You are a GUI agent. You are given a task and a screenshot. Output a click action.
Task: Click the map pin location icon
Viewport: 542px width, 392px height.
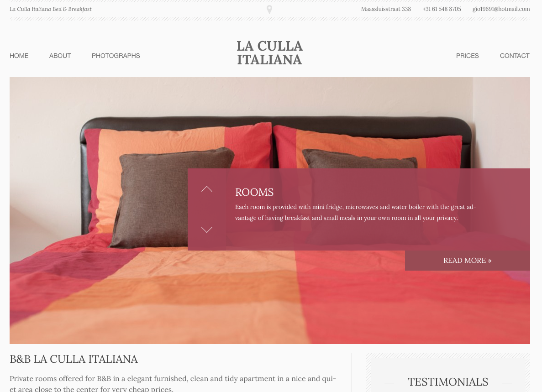(269, 10)
